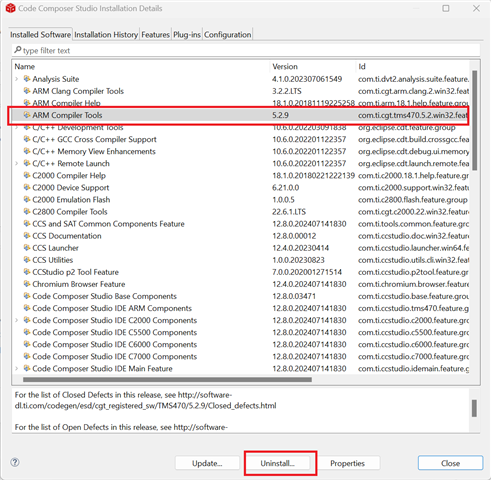
Task: Select the Chromium Browser Feature row
Action: pos(240,284)
